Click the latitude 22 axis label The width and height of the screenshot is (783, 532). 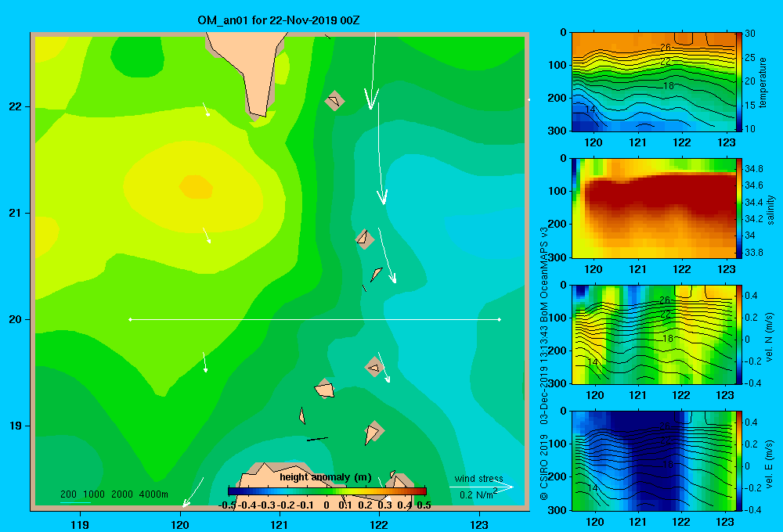coord(16,106)
